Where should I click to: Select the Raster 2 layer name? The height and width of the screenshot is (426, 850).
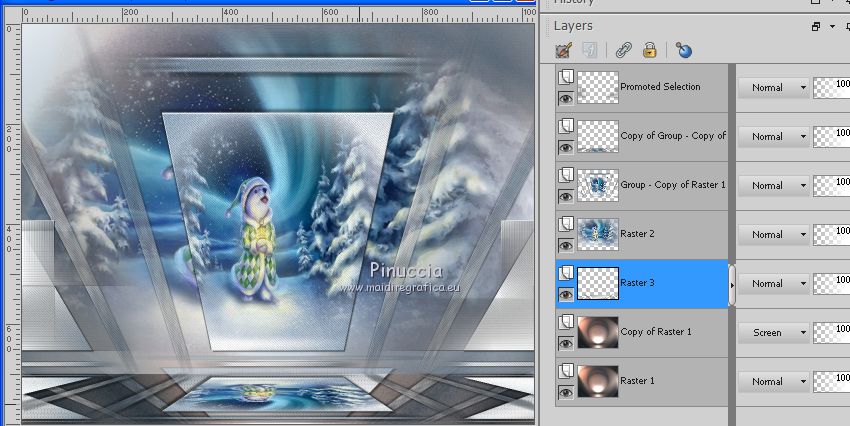tap(637, 234)
